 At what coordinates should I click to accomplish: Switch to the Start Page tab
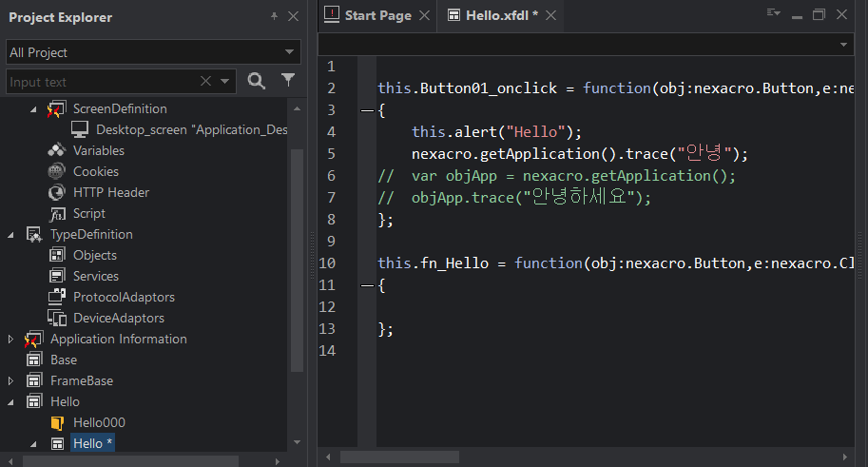377,15
